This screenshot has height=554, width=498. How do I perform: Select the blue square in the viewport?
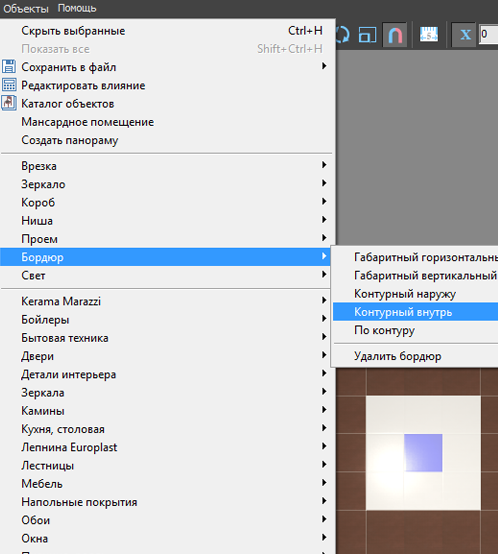(x=423, y=453)
